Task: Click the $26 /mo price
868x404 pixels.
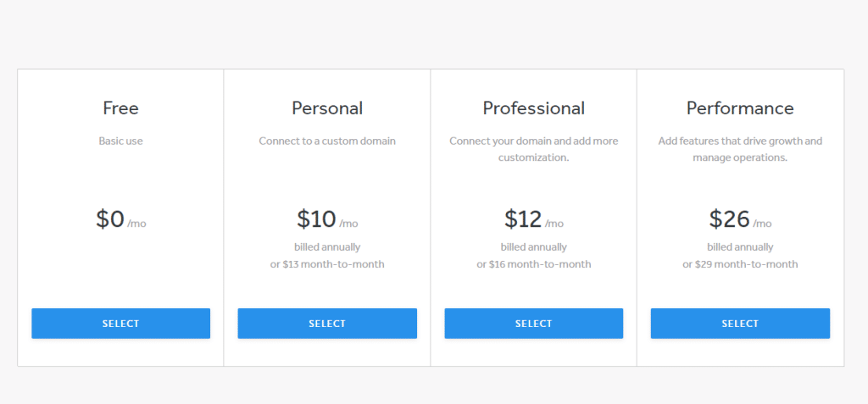Action: [x=740, y=220]
